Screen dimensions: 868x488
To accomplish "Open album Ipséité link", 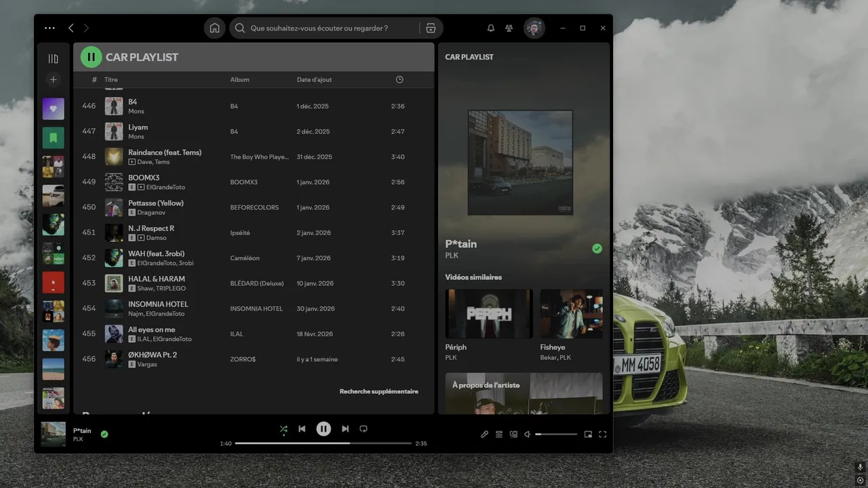I will pos(240,232).
